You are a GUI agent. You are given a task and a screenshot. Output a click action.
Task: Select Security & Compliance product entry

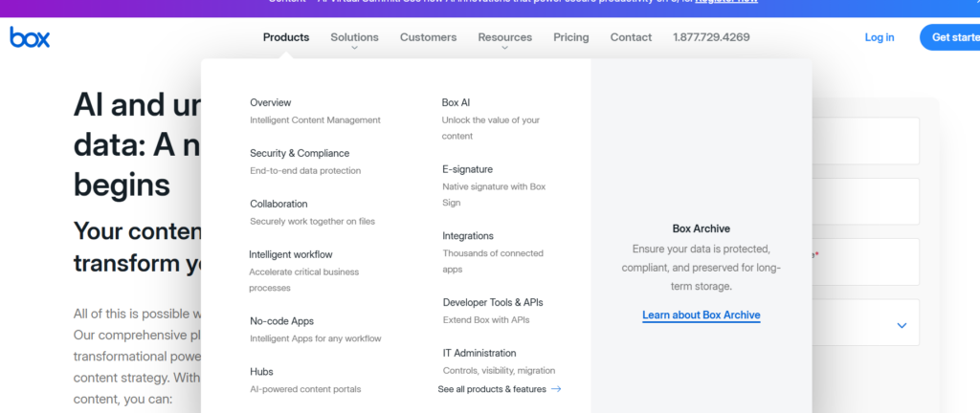click(x=300, y=153)
